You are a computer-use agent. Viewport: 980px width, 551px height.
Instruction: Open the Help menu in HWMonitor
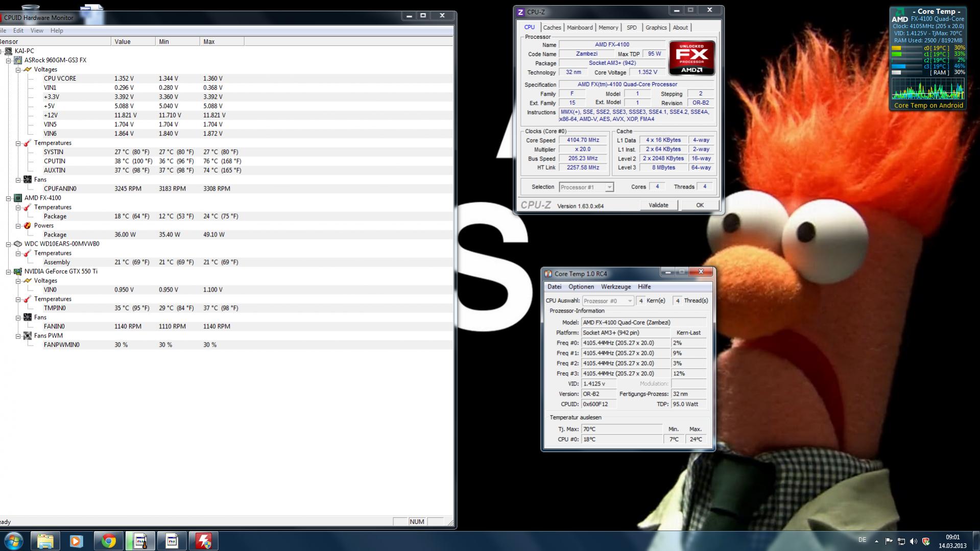click(57, 31)
